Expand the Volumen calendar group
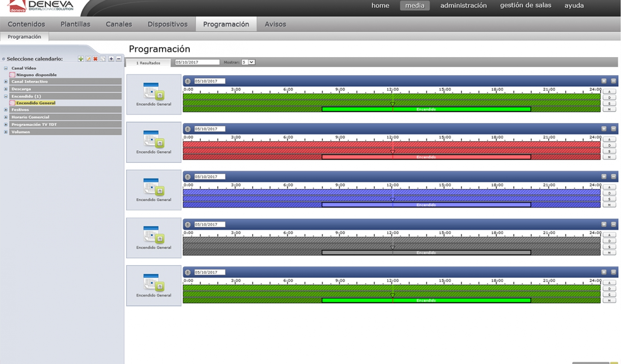This screenshot has height=364, width=621. pos(6,132)
